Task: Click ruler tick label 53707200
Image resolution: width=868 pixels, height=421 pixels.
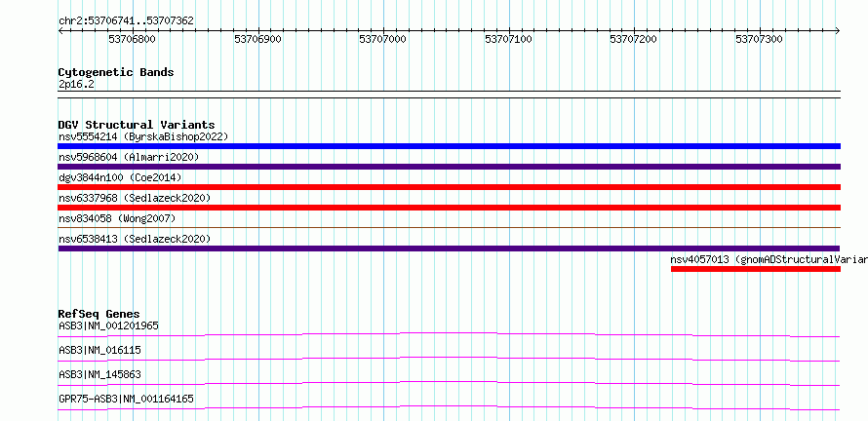Action: click(x=633, y=39)
